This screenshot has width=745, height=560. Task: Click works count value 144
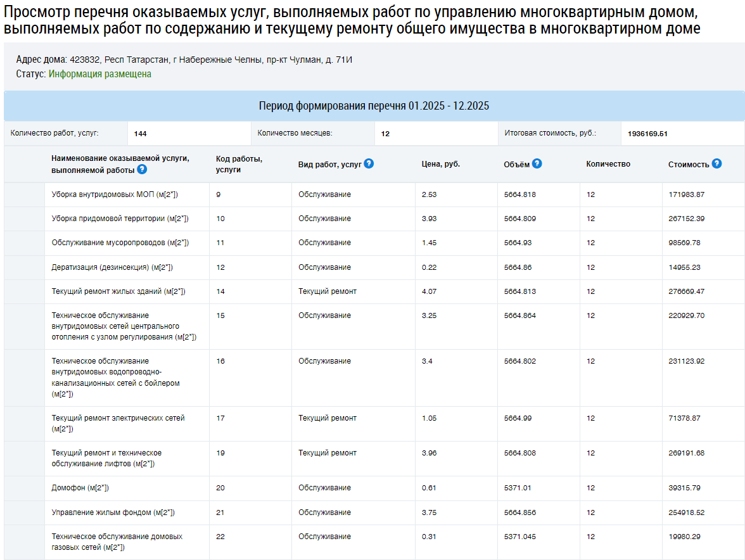coord(140,134)
